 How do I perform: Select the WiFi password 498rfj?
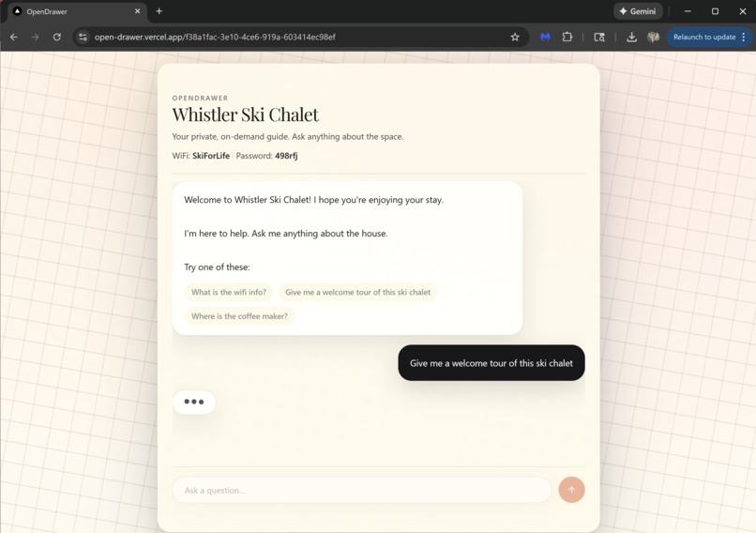pos(286,156)
